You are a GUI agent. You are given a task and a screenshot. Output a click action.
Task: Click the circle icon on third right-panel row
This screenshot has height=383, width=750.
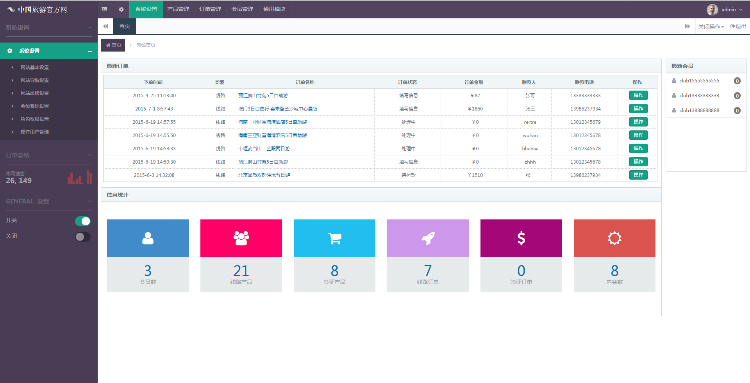coord(737,110)
